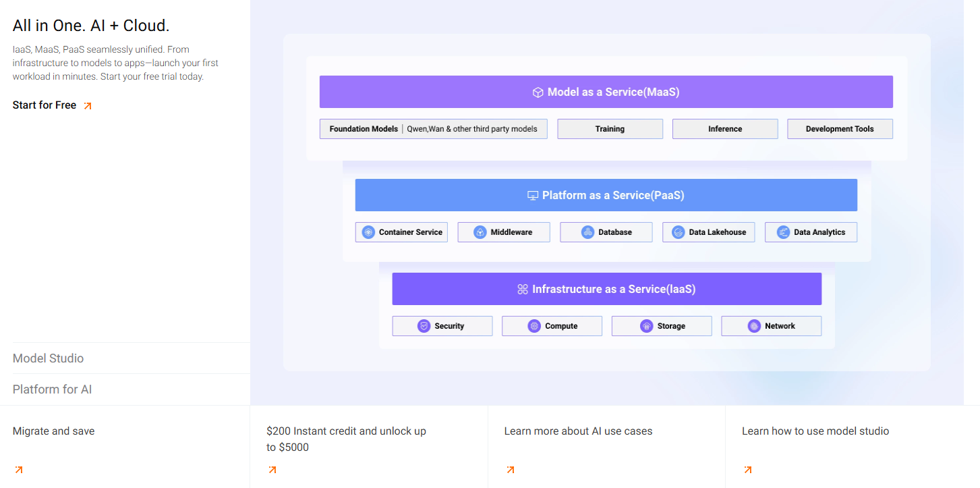Click the arrow under model studio card

(x=748, y=470)
